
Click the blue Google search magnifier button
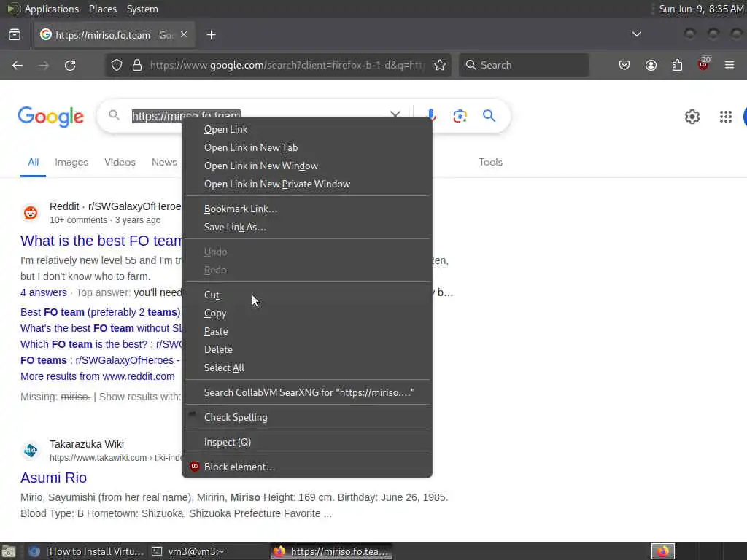coord(489,116)
